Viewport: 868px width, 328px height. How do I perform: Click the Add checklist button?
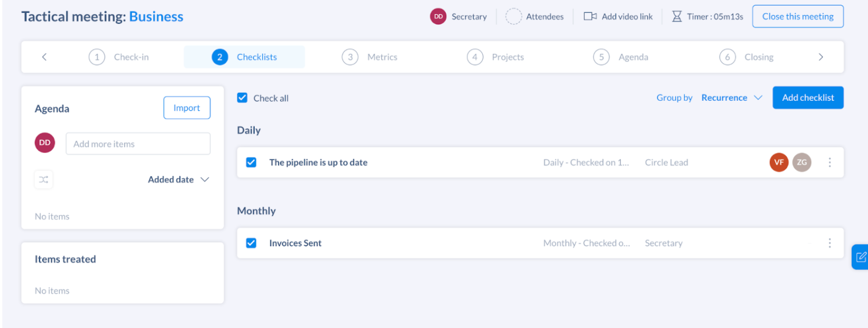pos(808,98)
